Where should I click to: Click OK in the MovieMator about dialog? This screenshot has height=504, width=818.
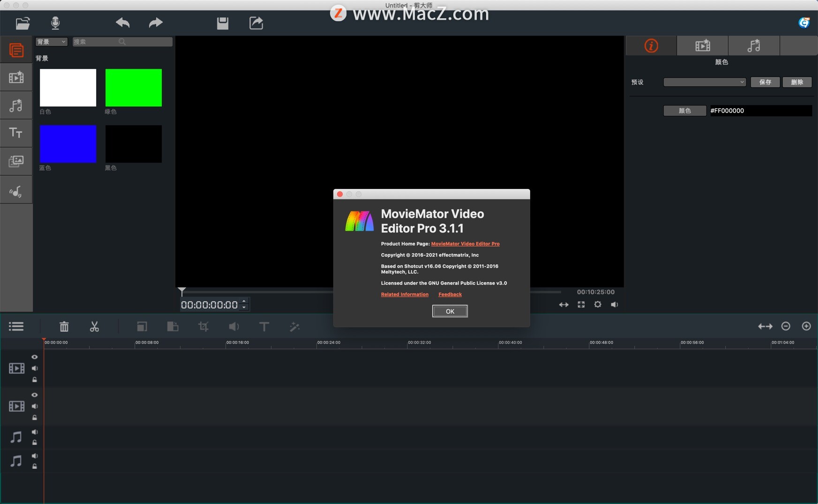click(450, 311)
